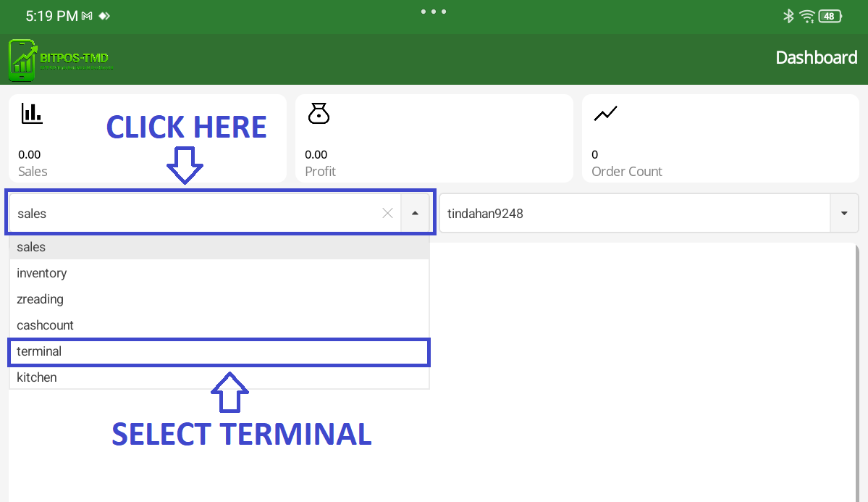This screenshot has width=868, height=502.
Task: Tap the three-dot handle at top
Action: [434, 12]
